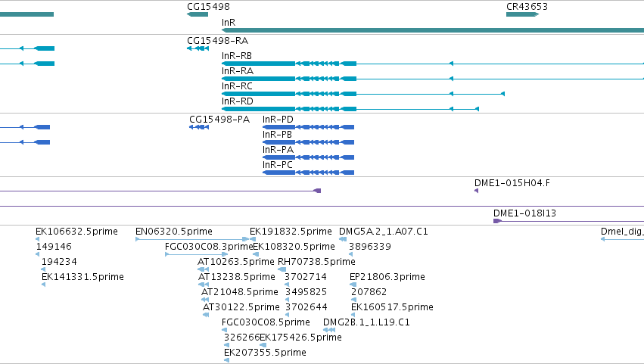
Task: Select the RH70738.5prime EST
Action: 282,269
